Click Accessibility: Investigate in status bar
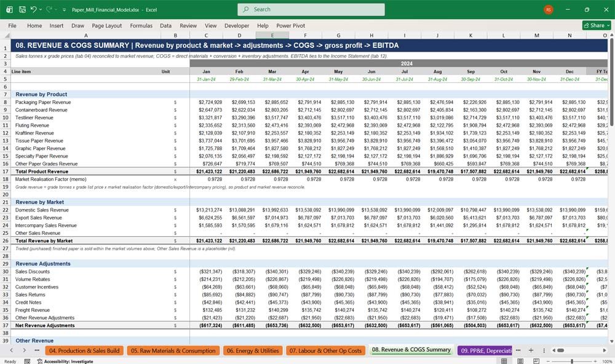Screen dimensions: 615x364 [65, 362]
